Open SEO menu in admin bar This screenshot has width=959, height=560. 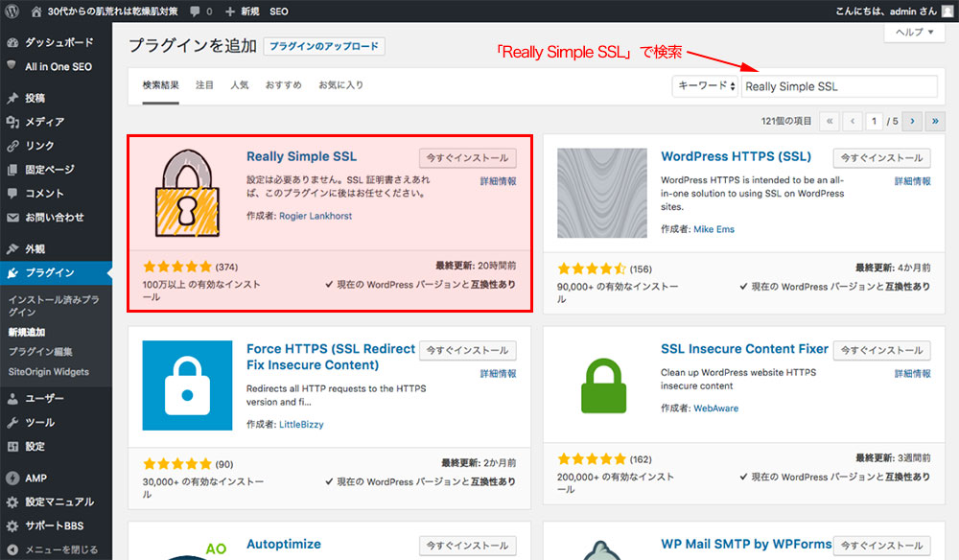tap(279, 11)
